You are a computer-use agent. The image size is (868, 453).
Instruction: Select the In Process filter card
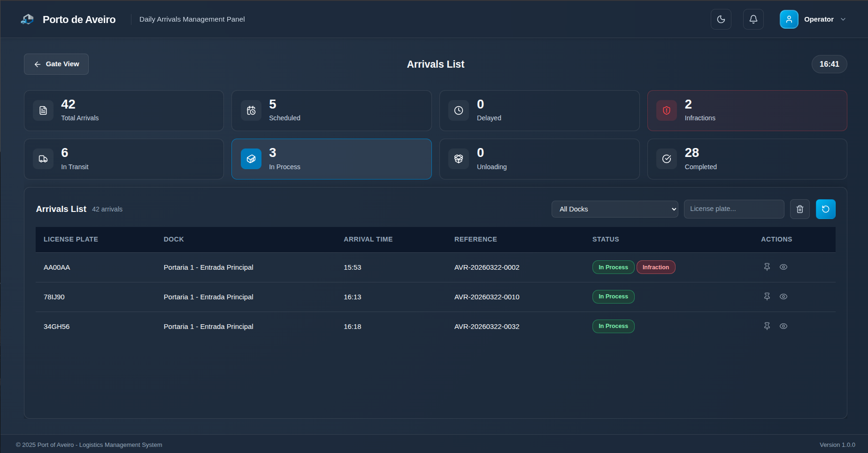(331, 159)
